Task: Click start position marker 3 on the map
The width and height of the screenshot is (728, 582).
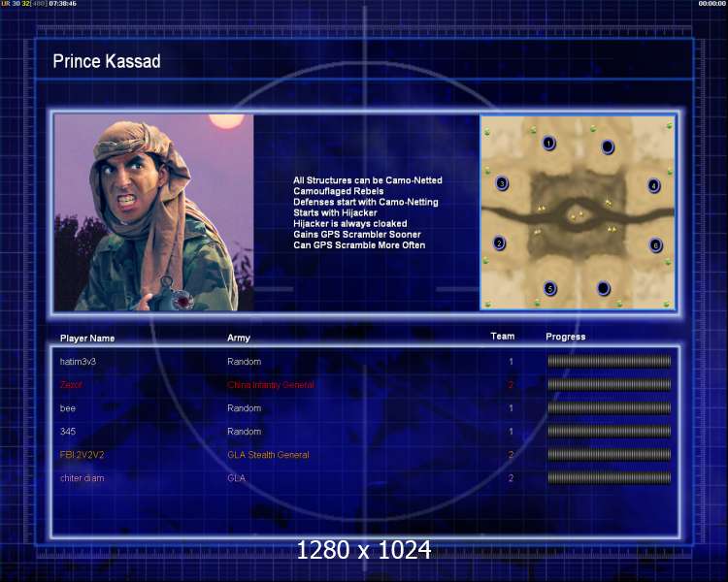Action: tap(502, 183)
